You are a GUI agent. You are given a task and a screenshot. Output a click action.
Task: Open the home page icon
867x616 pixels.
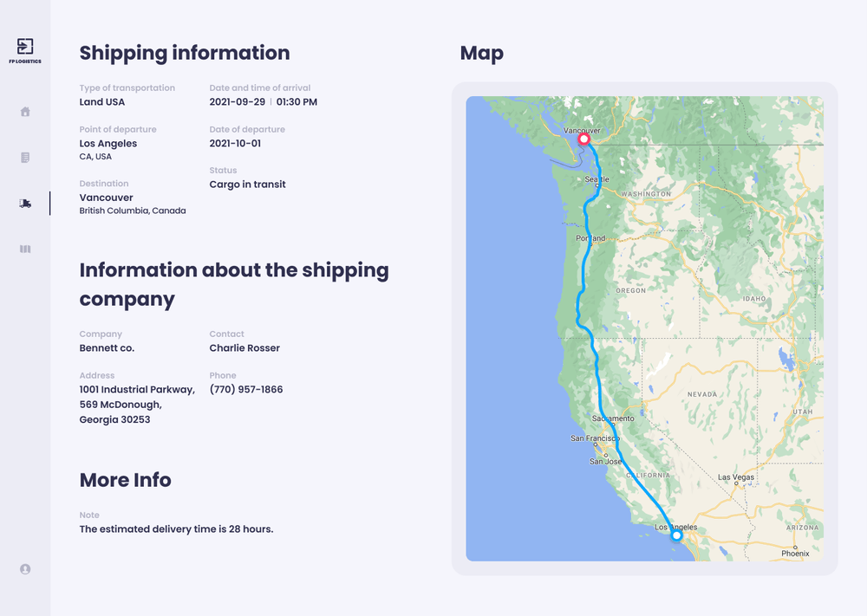[x=25, y=112]
